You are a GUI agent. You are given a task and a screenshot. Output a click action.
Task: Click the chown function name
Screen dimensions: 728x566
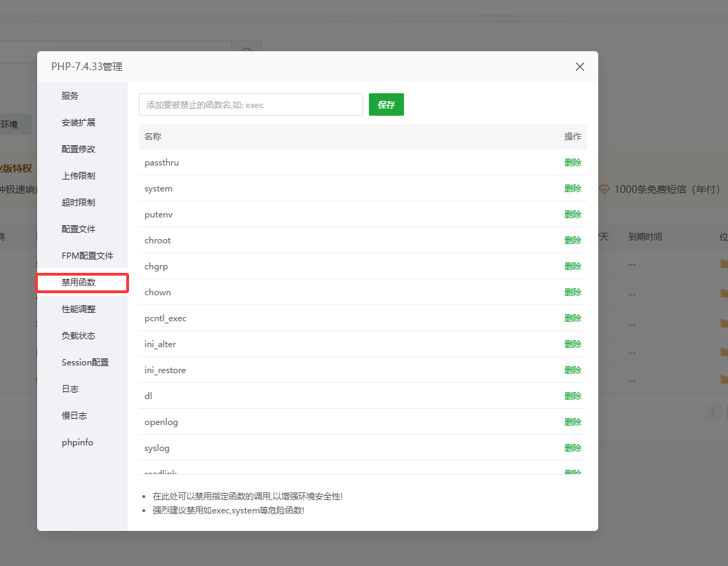pos(157,292)
